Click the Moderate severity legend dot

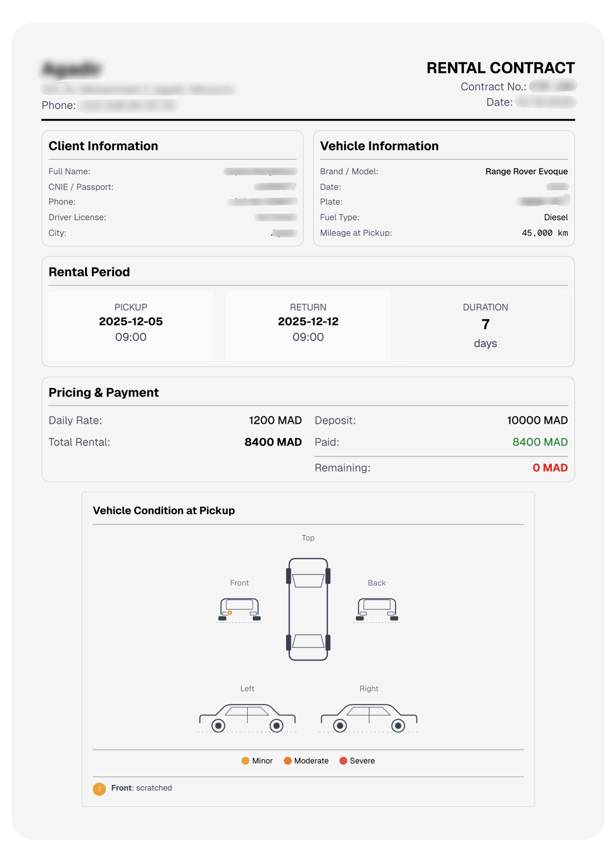[288, 760]
